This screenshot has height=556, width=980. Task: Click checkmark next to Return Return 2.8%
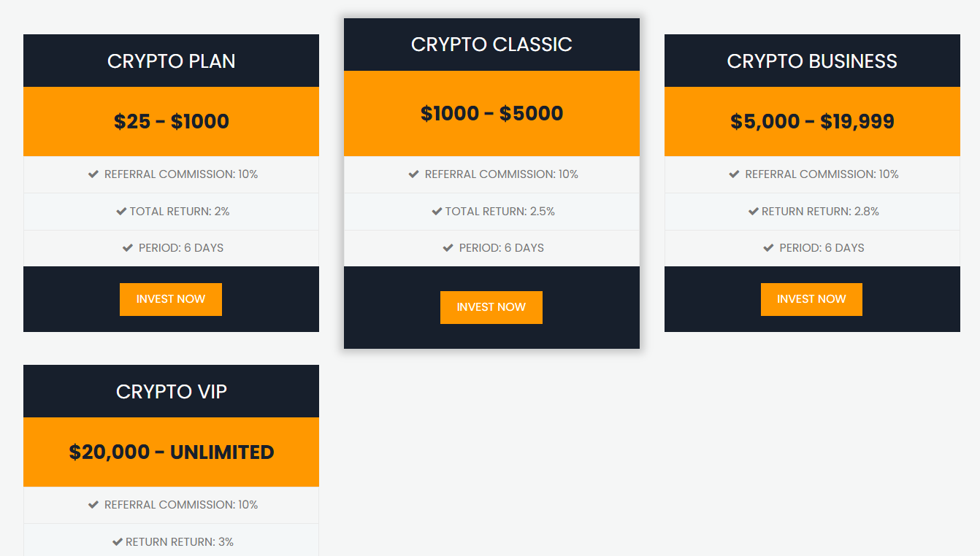(x=753, y=212)
